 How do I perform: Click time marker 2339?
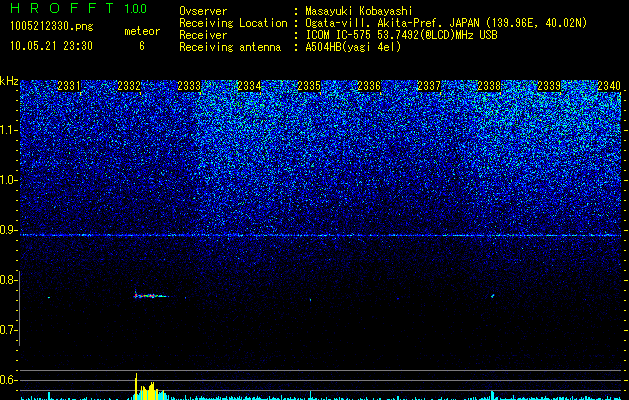pos(549,86)
